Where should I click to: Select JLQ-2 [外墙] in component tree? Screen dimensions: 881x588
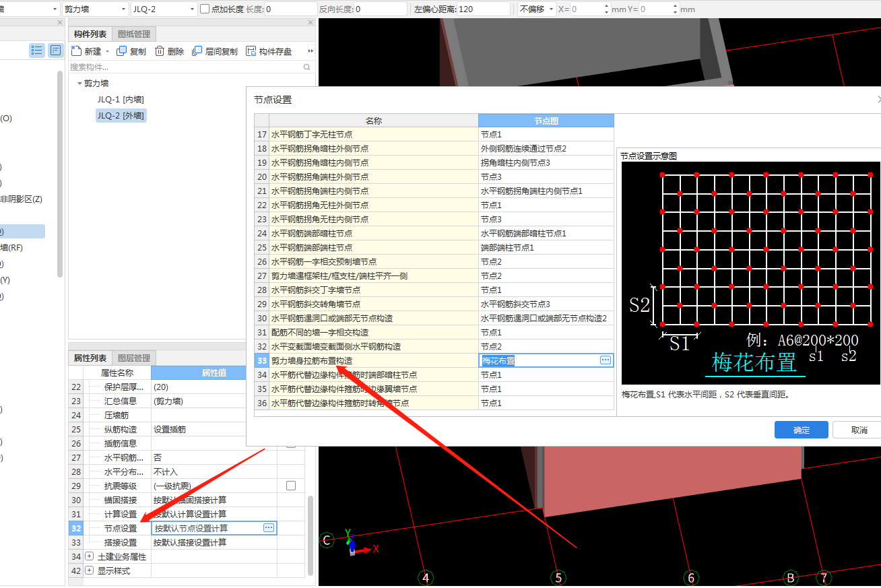pos(121,115)
